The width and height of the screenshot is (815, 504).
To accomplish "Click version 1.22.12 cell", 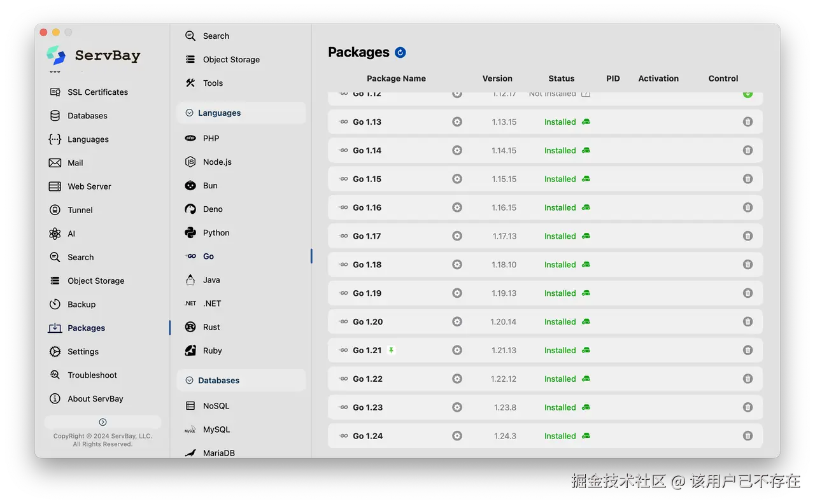I will coord(504,379).
